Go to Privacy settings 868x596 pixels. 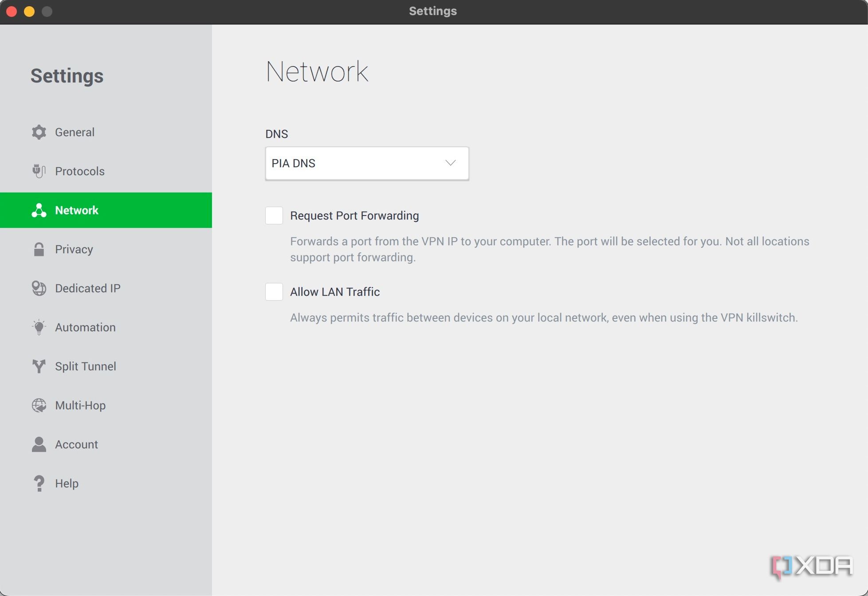coord(106,249)
